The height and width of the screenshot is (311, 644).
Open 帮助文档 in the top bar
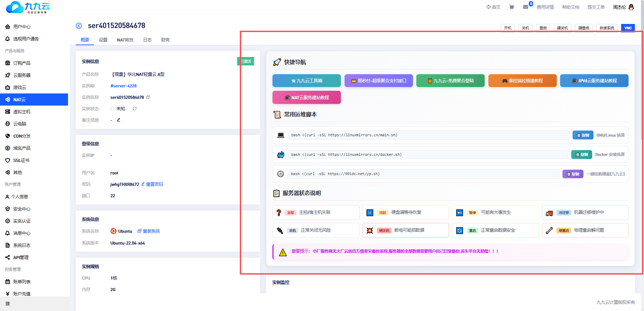click(x=571, y=7)
